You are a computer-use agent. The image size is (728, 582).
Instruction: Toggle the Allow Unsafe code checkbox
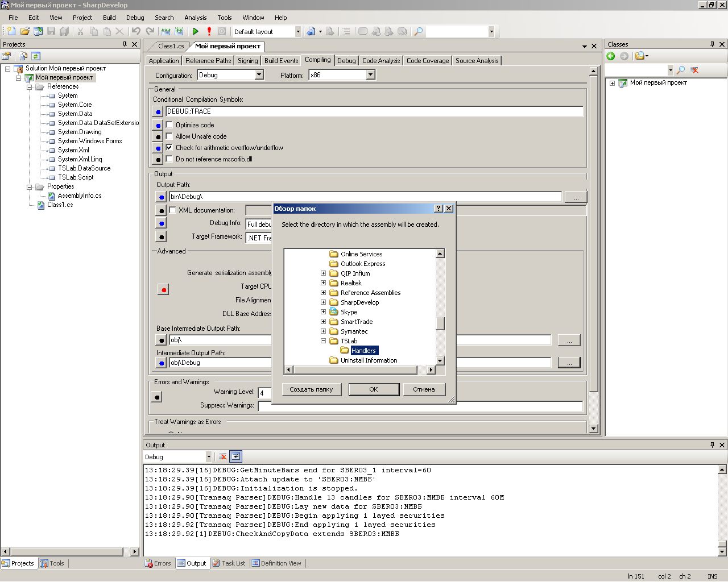(169, 136)
